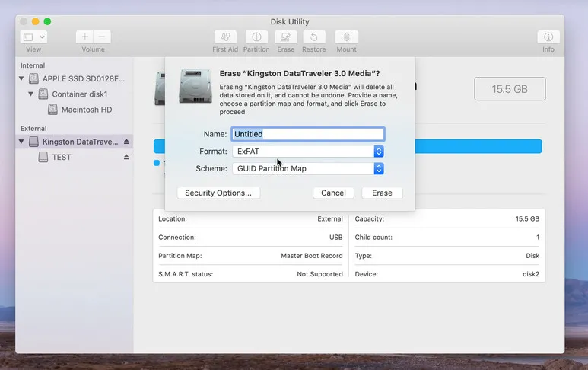Screen dimensions: 588x370
Task: Collapse the APPLE SSD disclosure triangle
Action: [21, 78]
